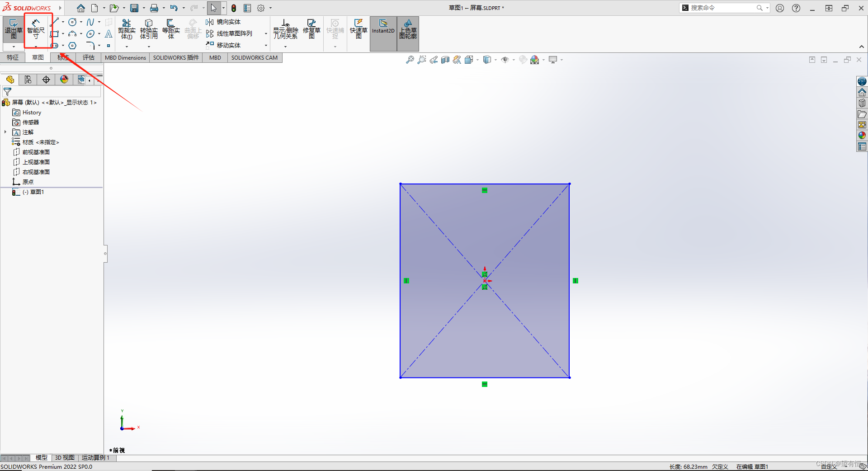
Task: Click the DisplayManager color ball tab
Action: (x=64, y=80)
